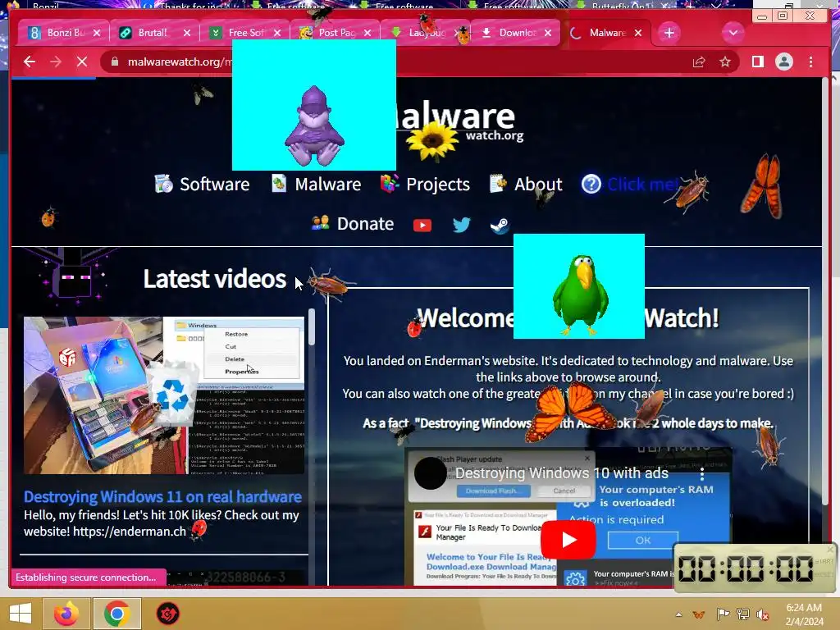
Task: Click the Donate people icon
Action: [x=321, y=223]
